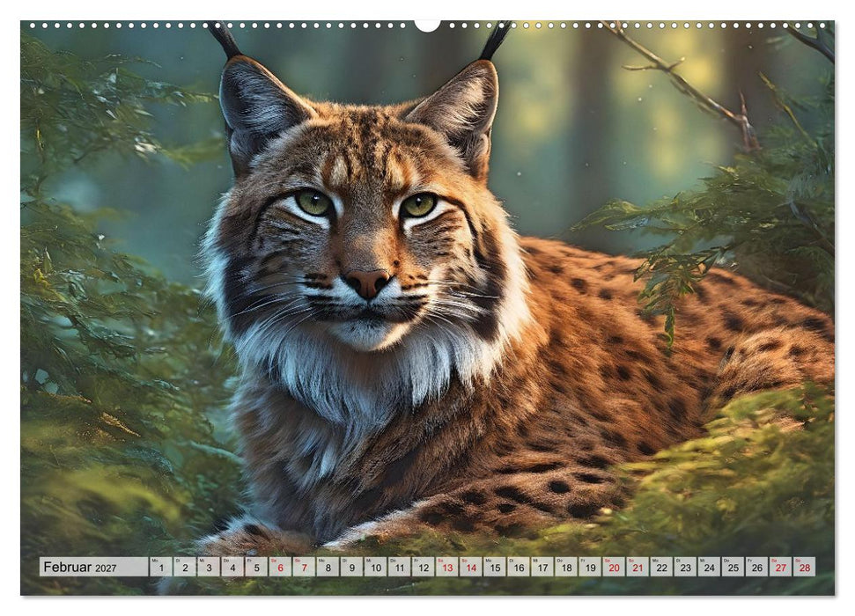Select red Sunday 21 in calendar strip

point(638,567)
